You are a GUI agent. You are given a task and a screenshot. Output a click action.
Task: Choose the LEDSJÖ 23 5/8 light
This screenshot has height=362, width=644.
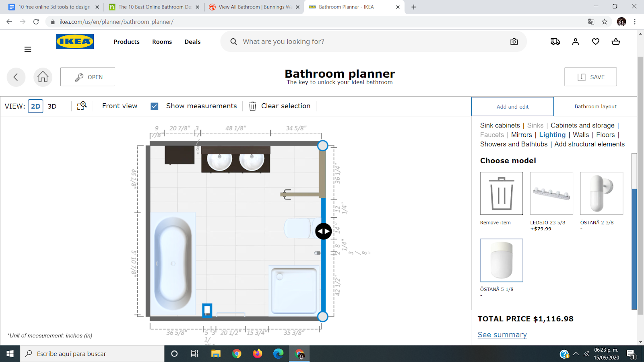551,193
